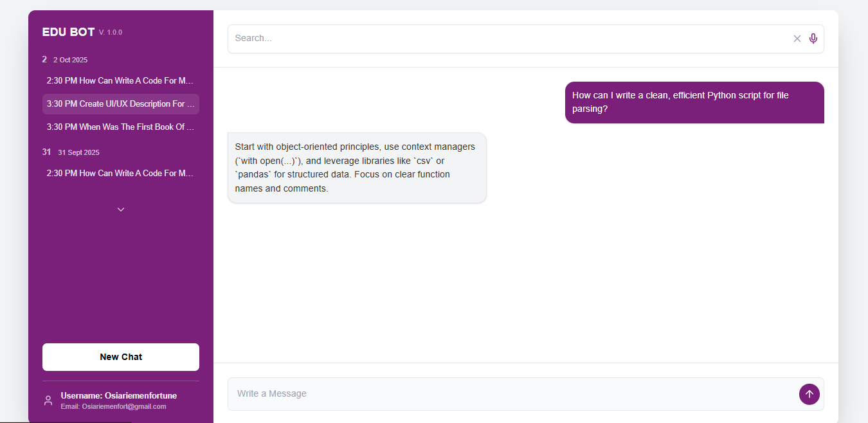Select the 2:30 PM How Can Write Code chat
Image resolution: width=868 pixels, height=423 pixels.
[120, 80]
